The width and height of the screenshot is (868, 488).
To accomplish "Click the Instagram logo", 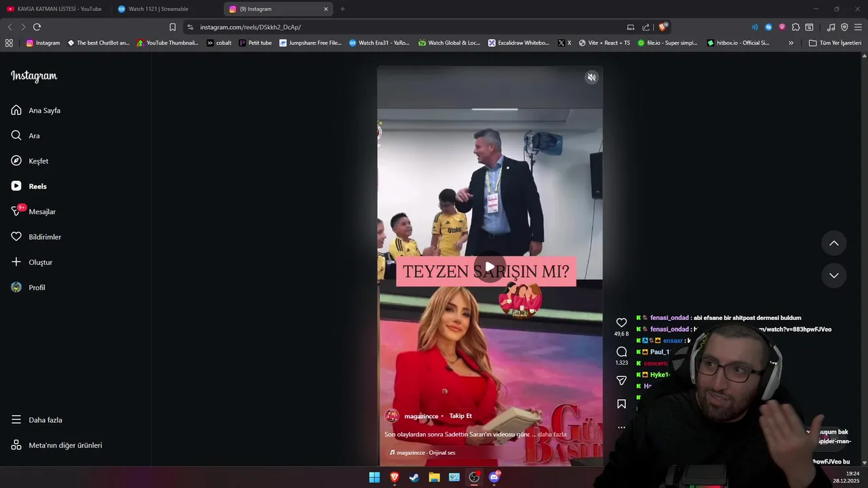I will (34, 76).
